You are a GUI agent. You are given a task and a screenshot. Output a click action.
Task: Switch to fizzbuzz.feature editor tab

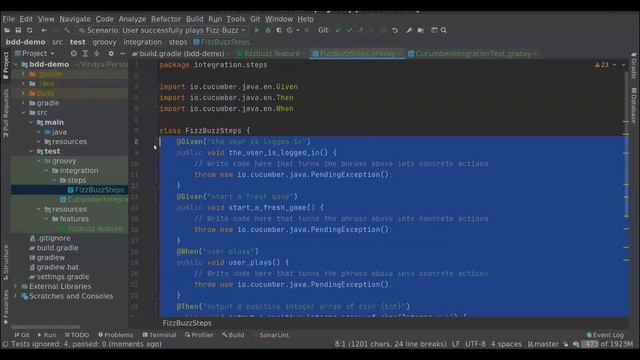271,53
